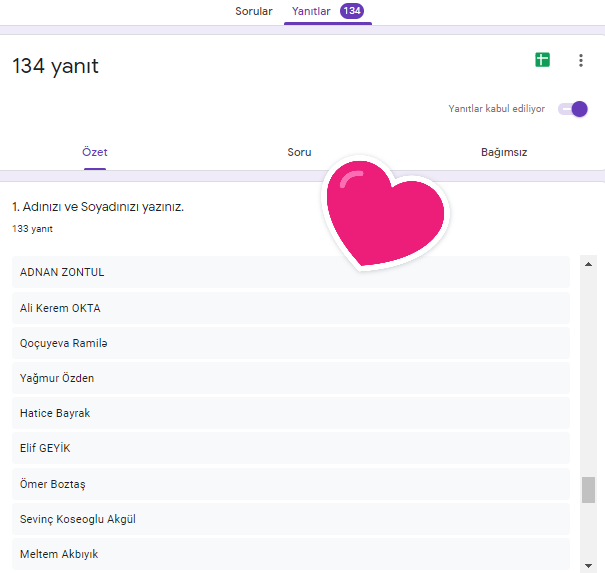This screenshot has width=605, height=573.
Task: Click the Qoçuyeva Ramilə entry
Action: point(290,343)
